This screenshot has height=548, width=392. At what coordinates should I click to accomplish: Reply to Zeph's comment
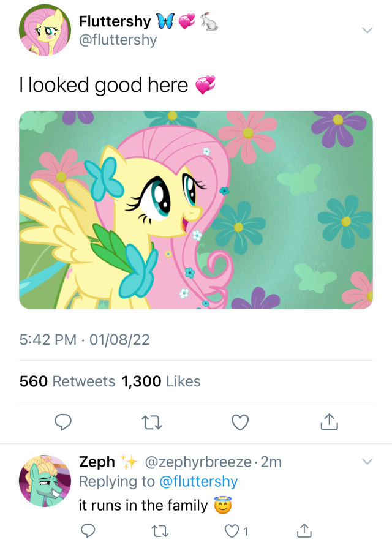coord(88,530)
